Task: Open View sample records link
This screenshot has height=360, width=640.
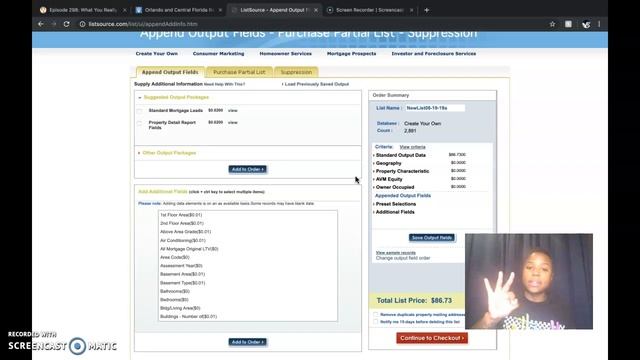Action: (x=396, y=253)
